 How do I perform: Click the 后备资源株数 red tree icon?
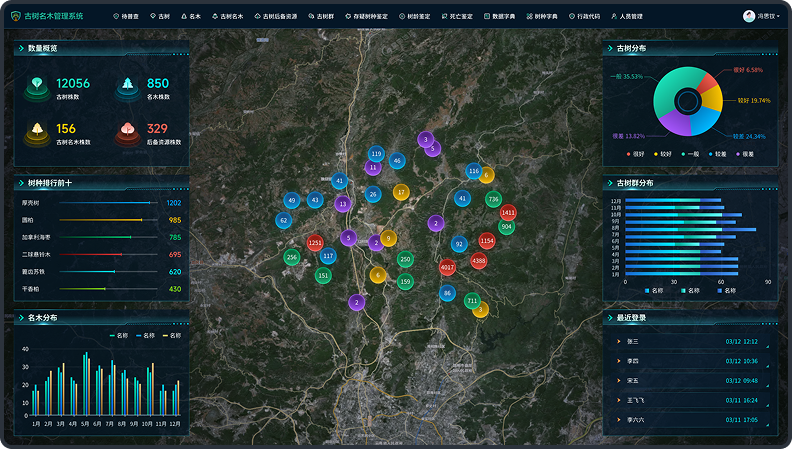point(129,132)
